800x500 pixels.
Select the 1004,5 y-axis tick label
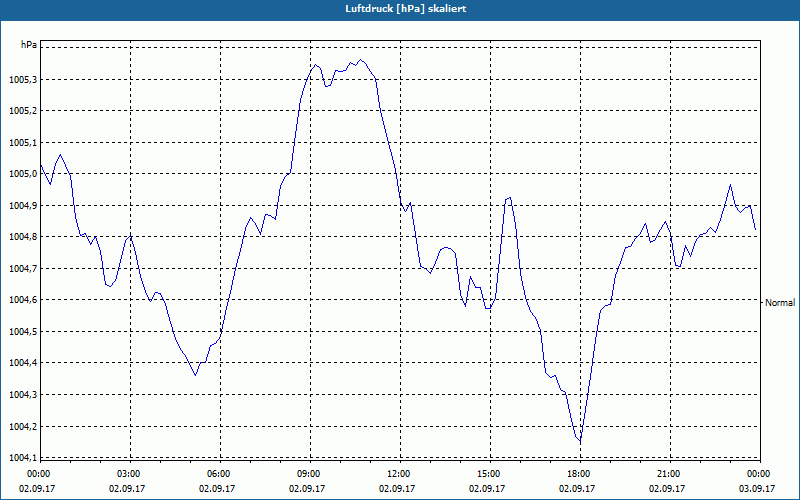23,332
